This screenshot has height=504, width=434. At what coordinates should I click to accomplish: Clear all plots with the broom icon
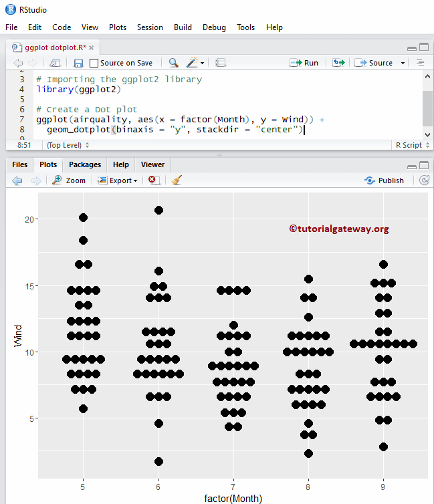coord(177,180)
